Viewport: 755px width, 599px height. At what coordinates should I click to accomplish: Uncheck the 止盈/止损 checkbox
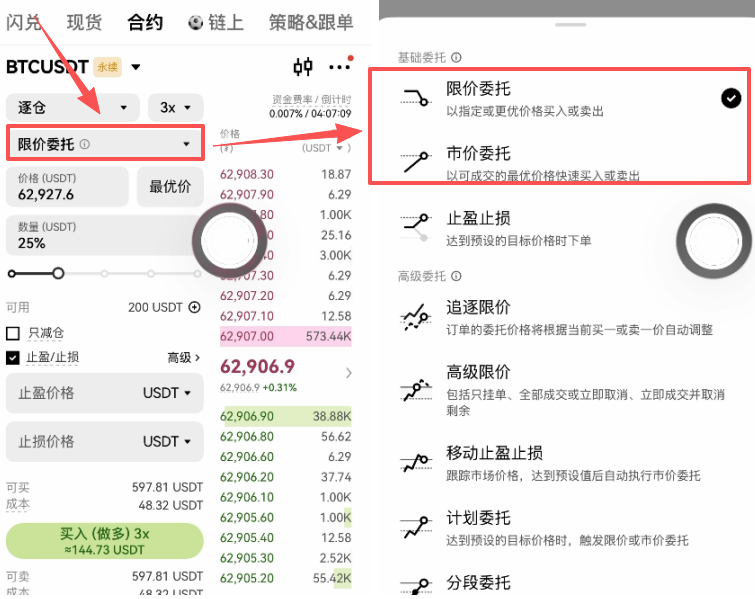[x=13, y=357]
